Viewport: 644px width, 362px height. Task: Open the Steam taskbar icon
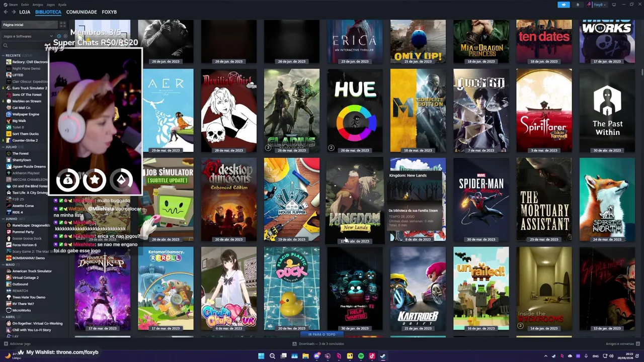383,356
